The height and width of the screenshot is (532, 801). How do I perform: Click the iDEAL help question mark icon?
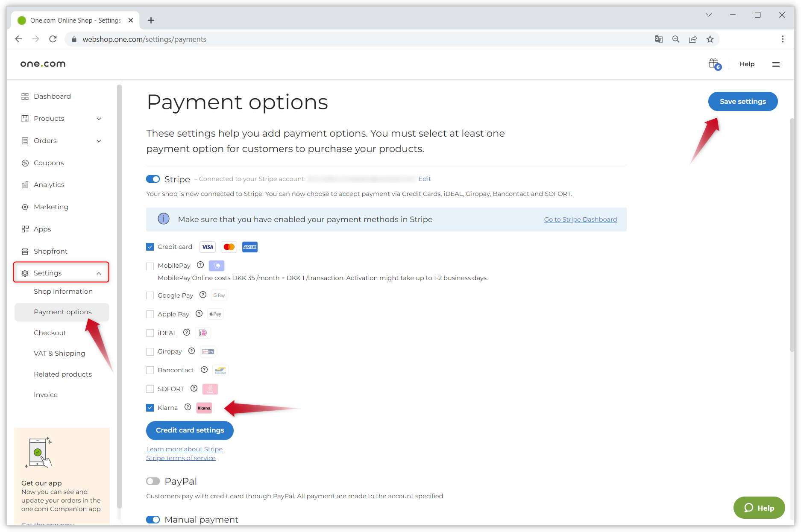point(187,333)
